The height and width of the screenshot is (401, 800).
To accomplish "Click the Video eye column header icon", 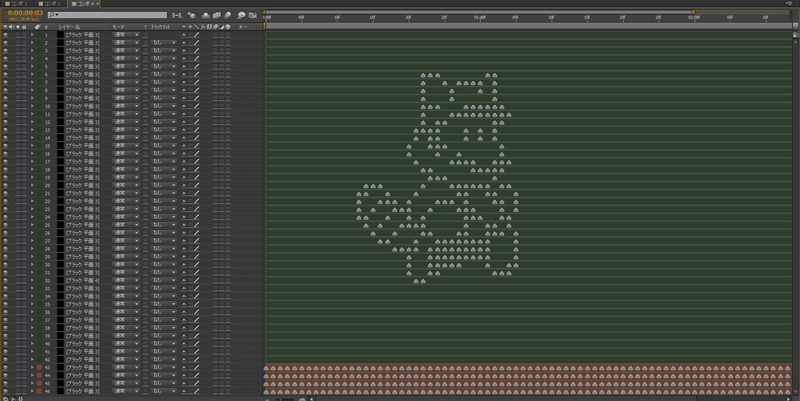I will click(6, 27).
